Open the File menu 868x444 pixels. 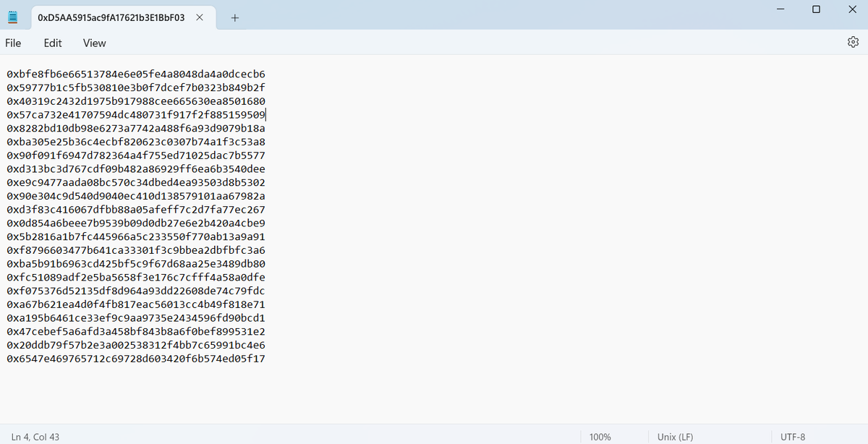pyautogui.click(x=13, y=43)
